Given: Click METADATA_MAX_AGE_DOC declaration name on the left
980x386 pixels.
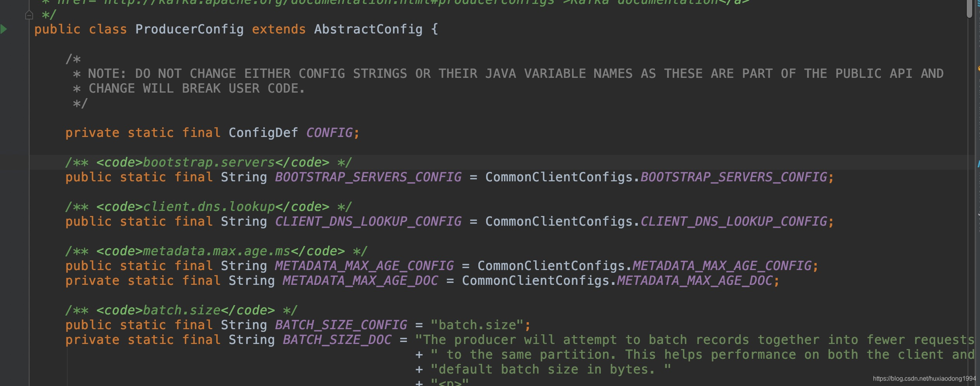Looking at the screenshot, I should [x=360, y=281].
